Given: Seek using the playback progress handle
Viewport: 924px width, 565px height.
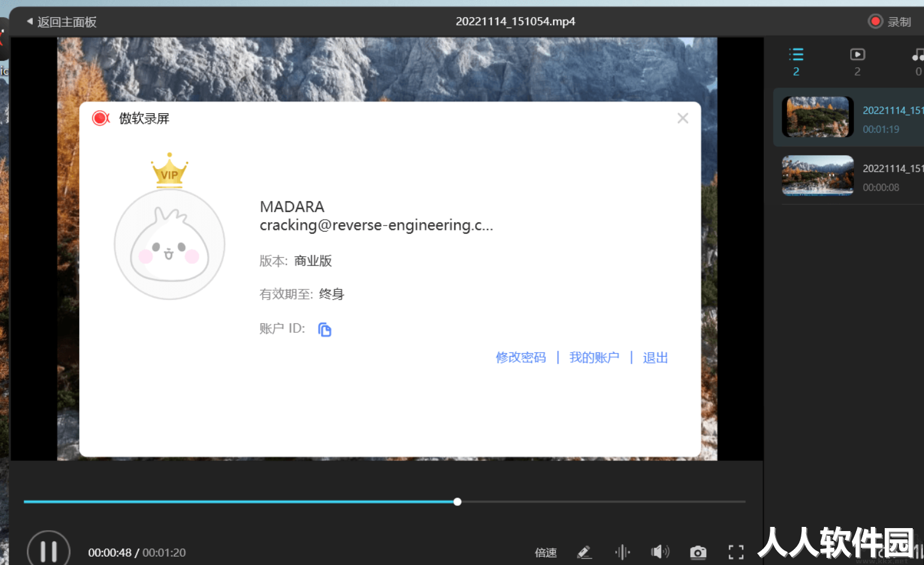Looking at the screenshot, I should click(x=457, y=502).
